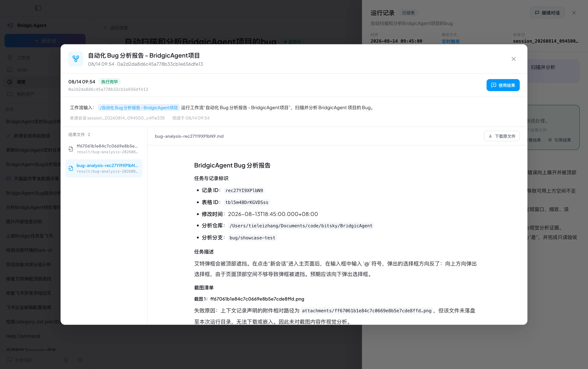This screenshot has width=588, height=369.
Task: Click the branch name bug/showcase-test
Action: (252, 238)
